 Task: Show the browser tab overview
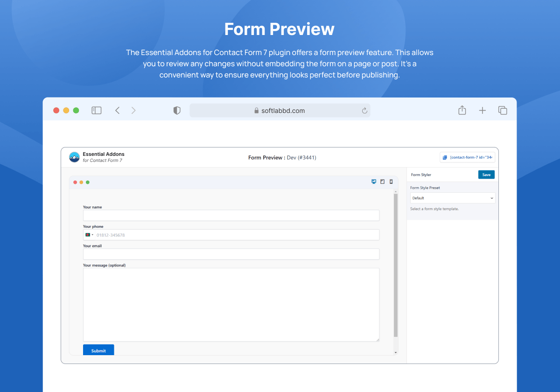503,111
